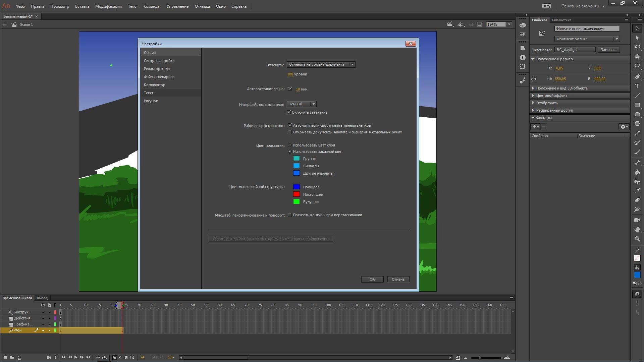
Task: Select the Zoom magnifier tool
Action: 637,239
